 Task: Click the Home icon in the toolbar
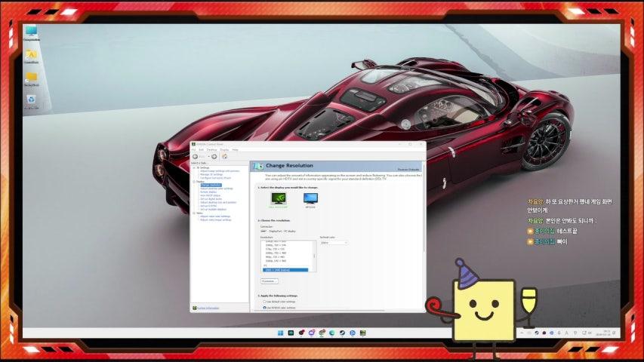pyautogui.click(x=224, y=156)
